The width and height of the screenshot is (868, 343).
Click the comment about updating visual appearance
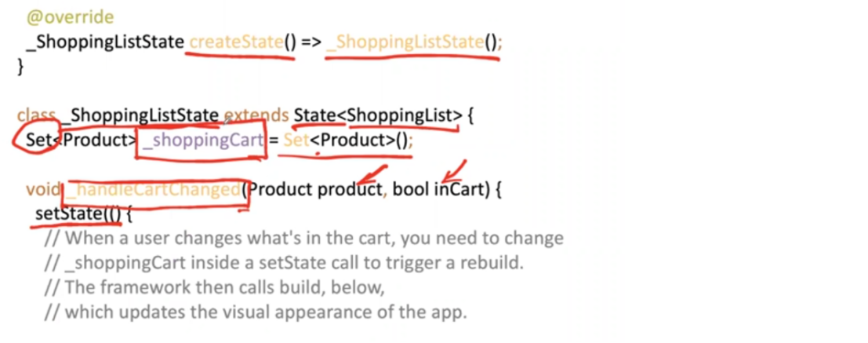(256, 312)
